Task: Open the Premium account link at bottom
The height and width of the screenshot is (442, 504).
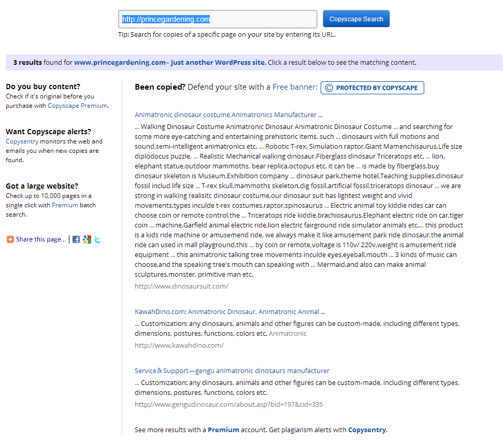Action: pos(223,430)
